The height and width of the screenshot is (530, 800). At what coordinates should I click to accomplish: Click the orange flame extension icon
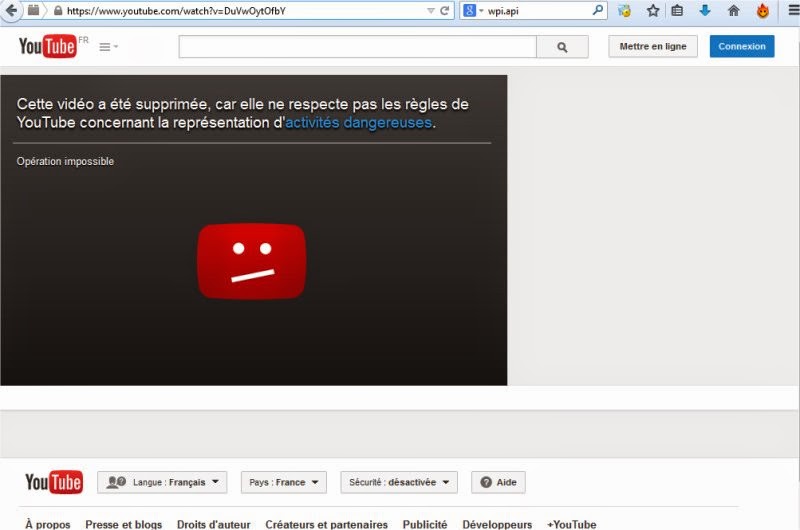coord(763,10)
